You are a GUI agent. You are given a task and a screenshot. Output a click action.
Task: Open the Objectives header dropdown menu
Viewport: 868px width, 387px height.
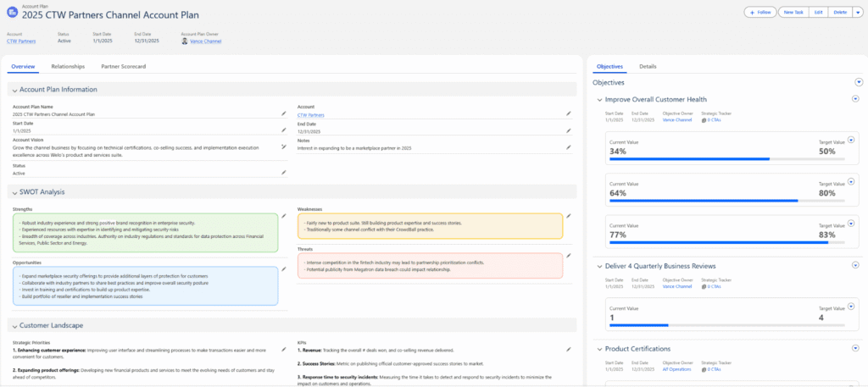[858, 82]
